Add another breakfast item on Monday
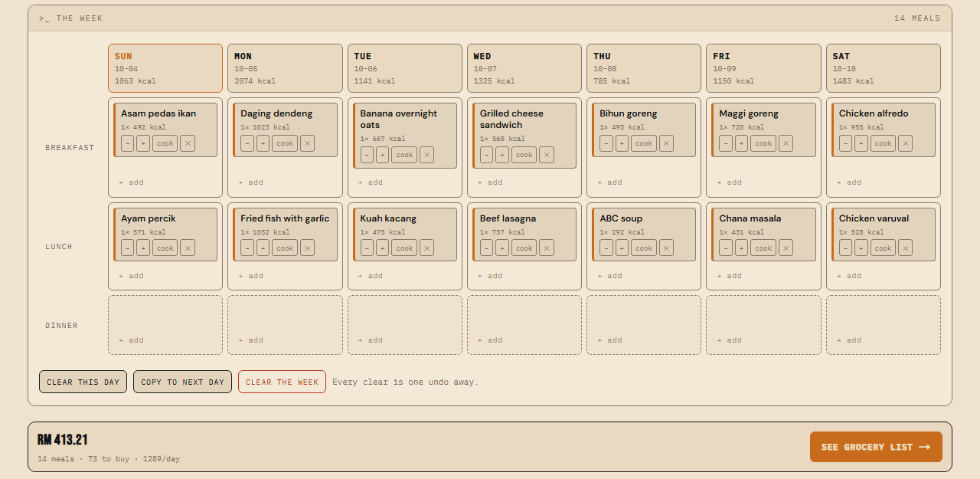The image size is (980, 479). coord(250,182)
